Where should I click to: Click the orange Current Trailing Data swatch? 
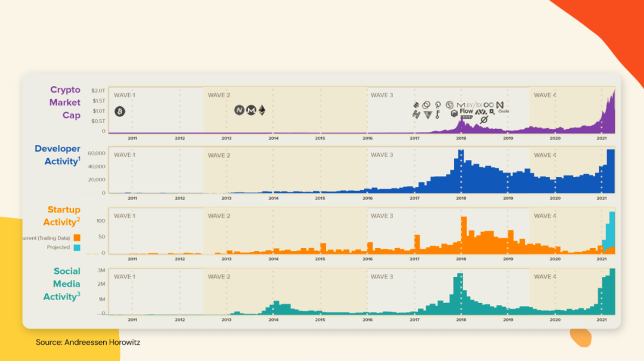tap(77, 238)
